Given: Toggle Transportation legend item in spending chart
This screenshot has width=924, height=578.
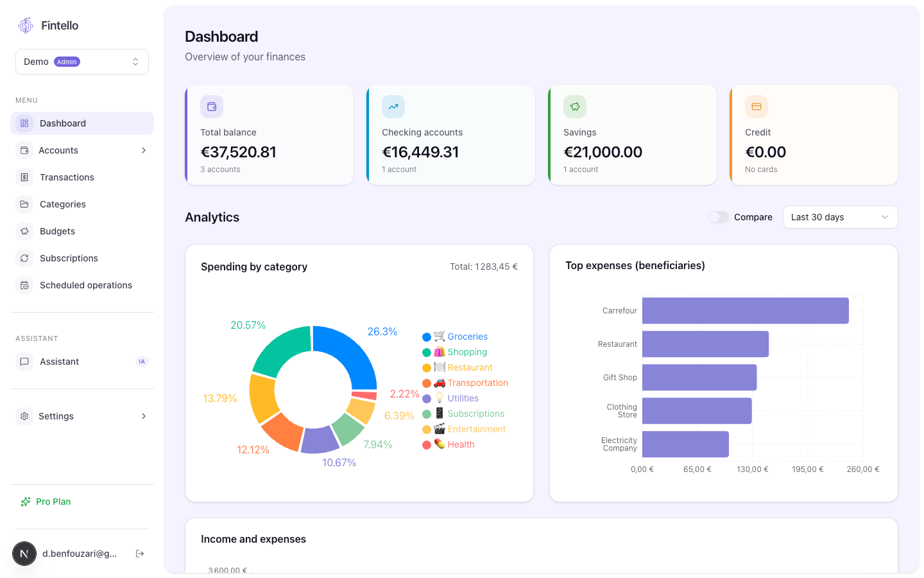Looking at the screenshot, I should click(465, 383).
